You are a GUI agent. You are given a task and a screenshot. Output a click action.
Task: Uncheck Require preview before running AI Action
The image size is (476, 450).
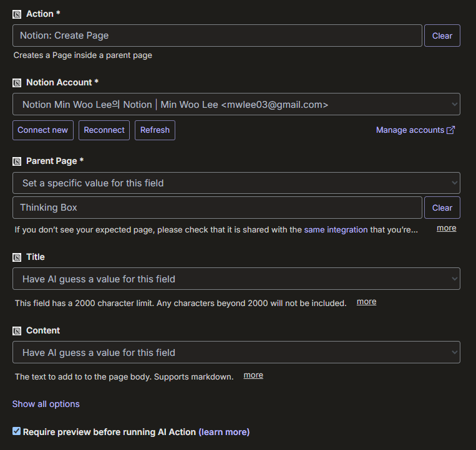16,431
